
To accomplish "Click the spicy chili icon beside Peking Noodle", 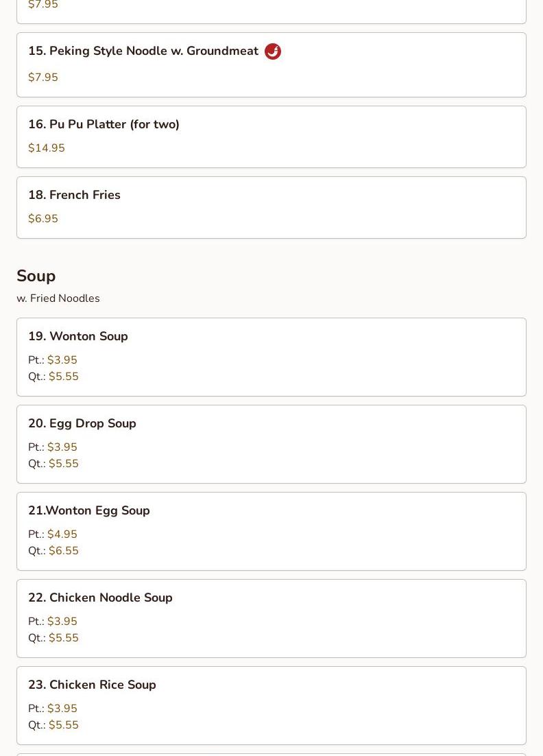I will coord(273,51).
